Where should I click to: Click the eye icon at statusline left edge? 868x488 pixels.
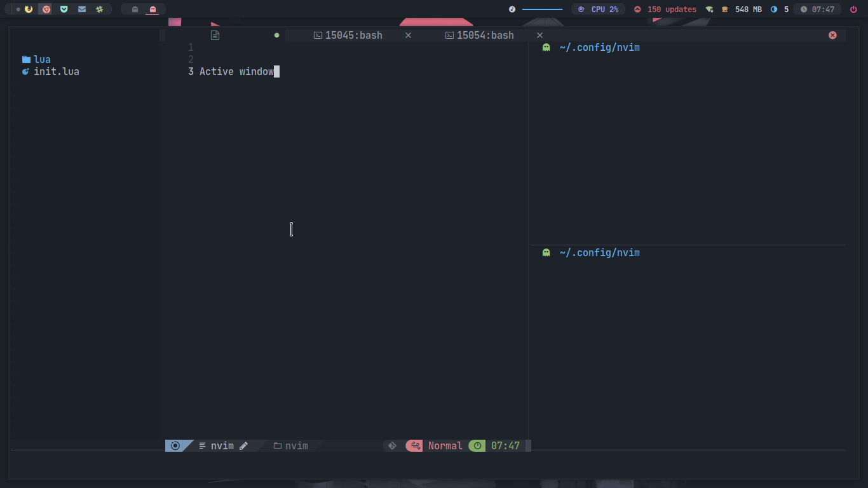click(175, 445)
